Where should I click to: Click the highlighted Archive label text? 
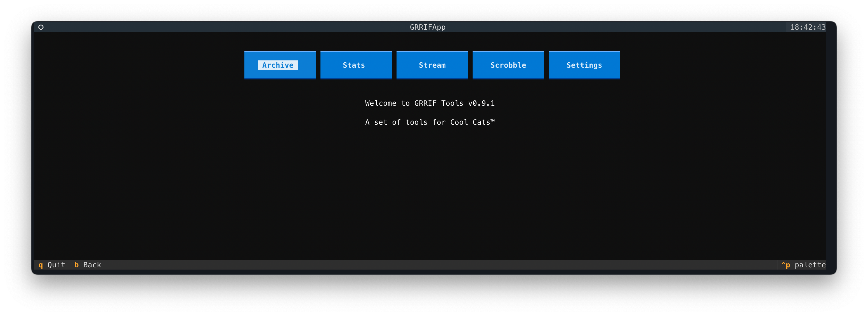tap(278, 65)
